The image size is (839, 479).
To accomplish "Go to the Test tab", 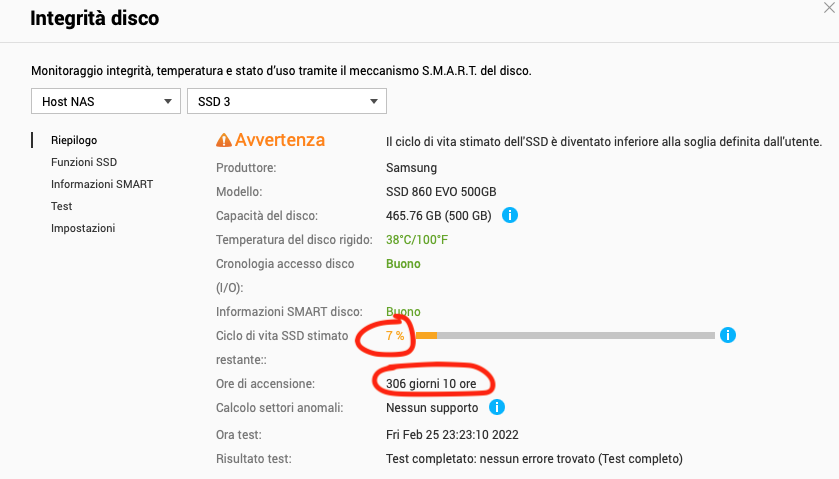I will coord(62,206).
